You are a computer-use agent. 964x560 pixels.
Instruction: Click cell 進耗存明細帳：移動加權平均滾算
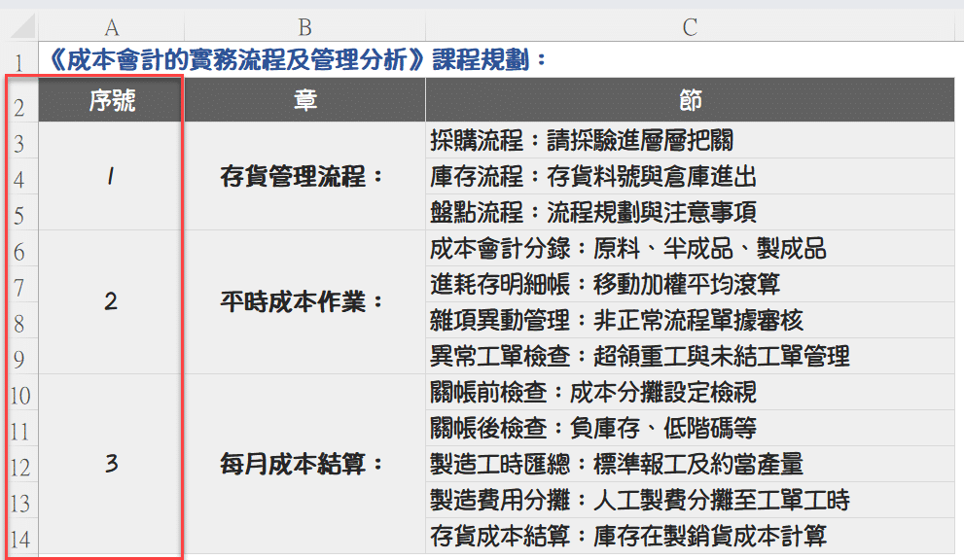690,284
